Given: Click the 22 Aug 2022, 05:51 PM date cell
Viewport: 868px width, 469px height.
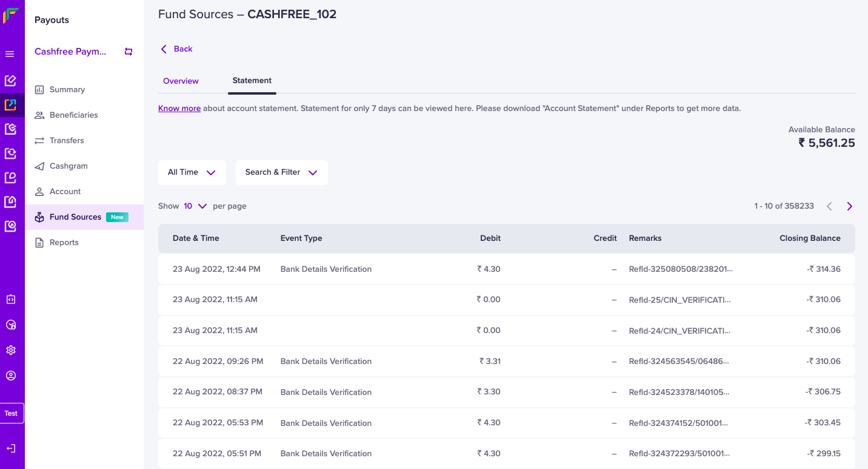Looking at the screenshot, I should (x=217, y=454).
